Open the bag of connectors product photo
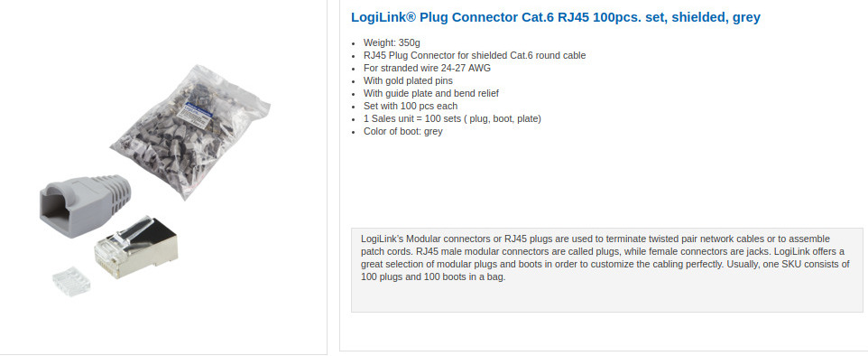This screenshot has width=868, height=356. [190, 132]
